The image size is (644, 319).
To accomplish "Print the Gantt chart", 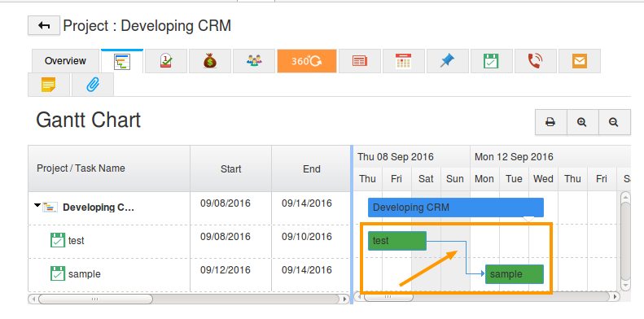I will tap(550, 122).
